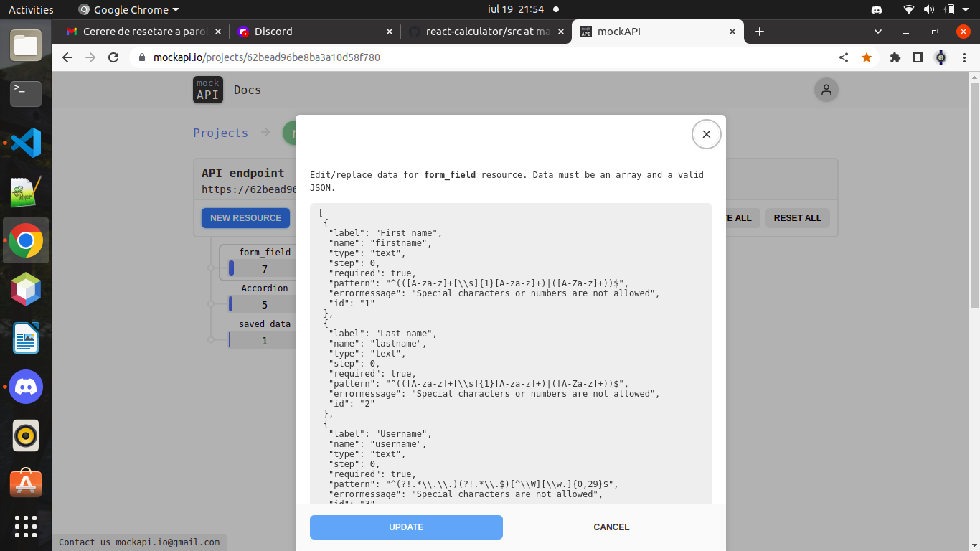The height and width of the screenshot is (551, 980).
Task: Select the saved_data resource label
Action: [265, 324]
